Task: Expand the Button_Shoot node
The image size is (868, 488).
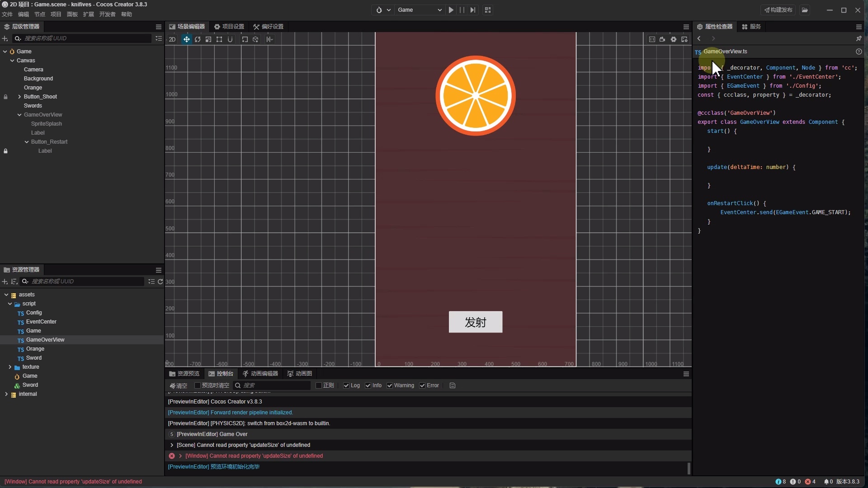Action: pos(19,97)
